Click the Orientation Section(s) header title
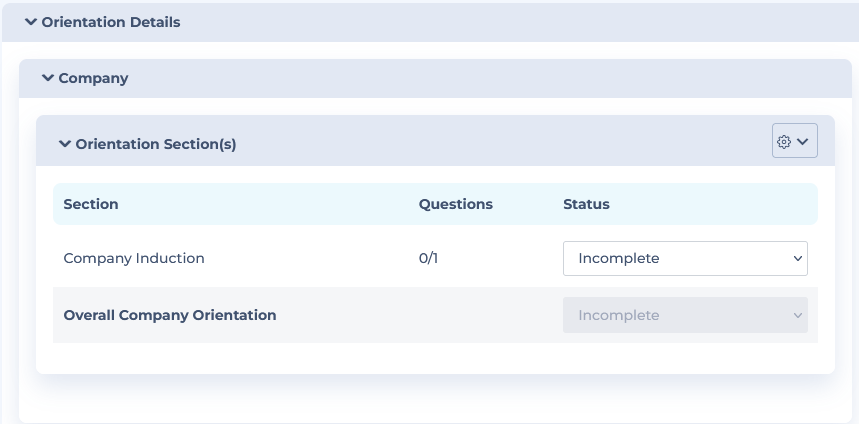This screenshot has height=424, width=859. click(156, 144)
